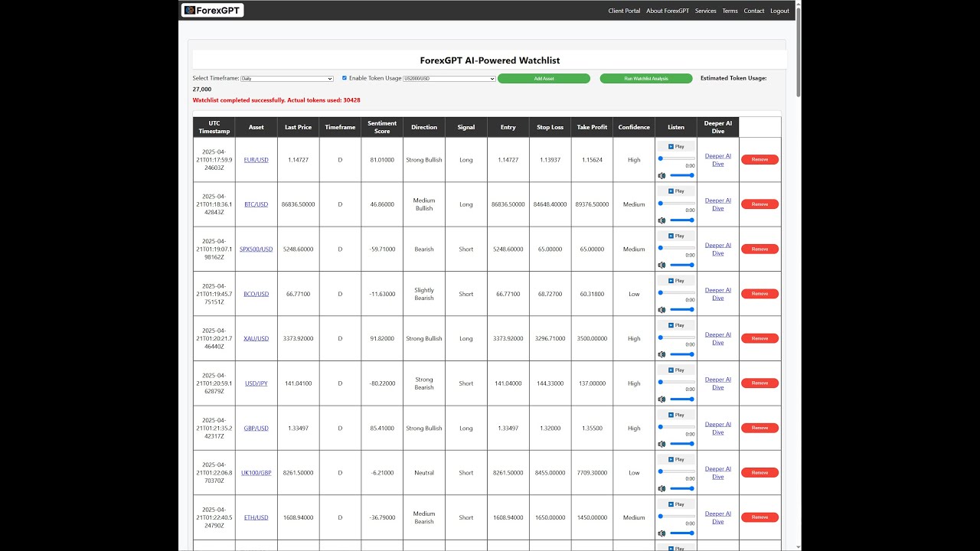The width and height of the screenshot is (980, 551).
Task: Click the ForexGPT logo
Action: (x=212, y=11)
